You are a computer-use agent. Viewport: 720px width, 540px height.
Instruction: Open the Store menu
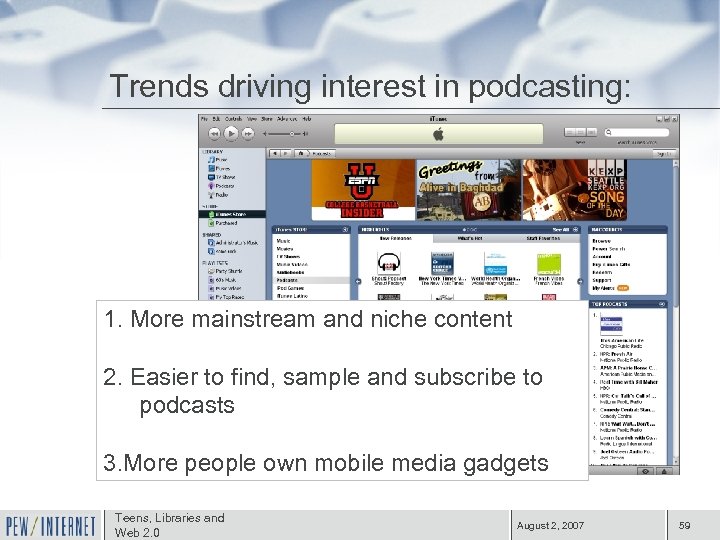(267, 118)
